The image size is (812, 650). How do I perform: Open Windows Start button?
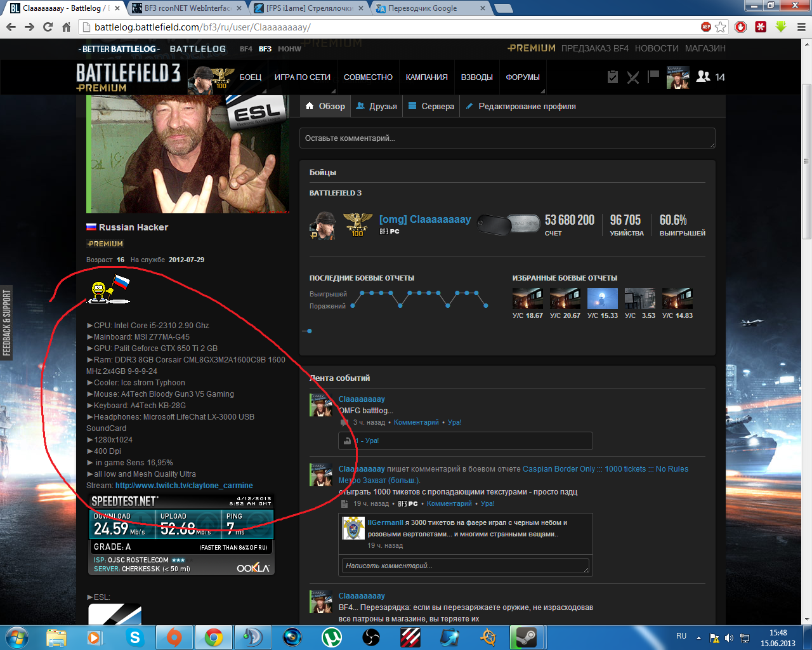click(17, 637)
